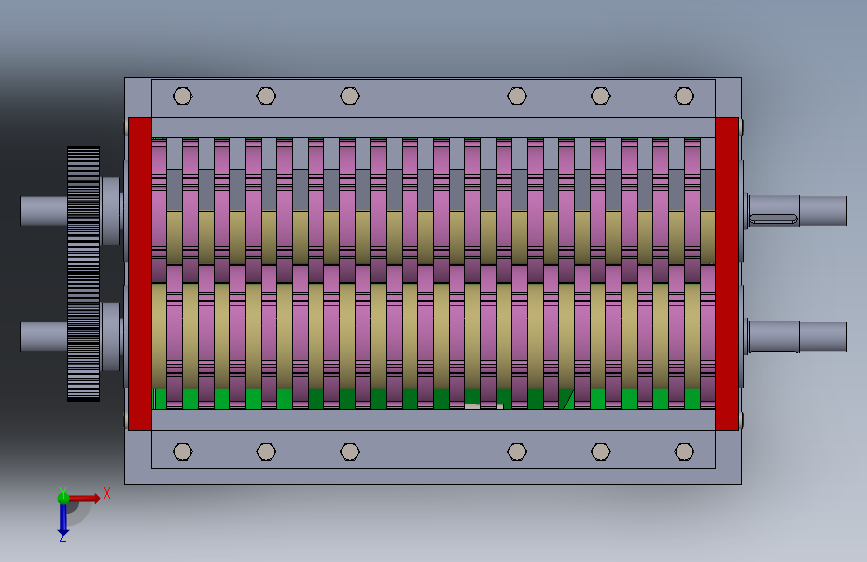The image size is (867, 562).
Task: Click the keyway slot on the upper right shaft
Action: (774, 220)
